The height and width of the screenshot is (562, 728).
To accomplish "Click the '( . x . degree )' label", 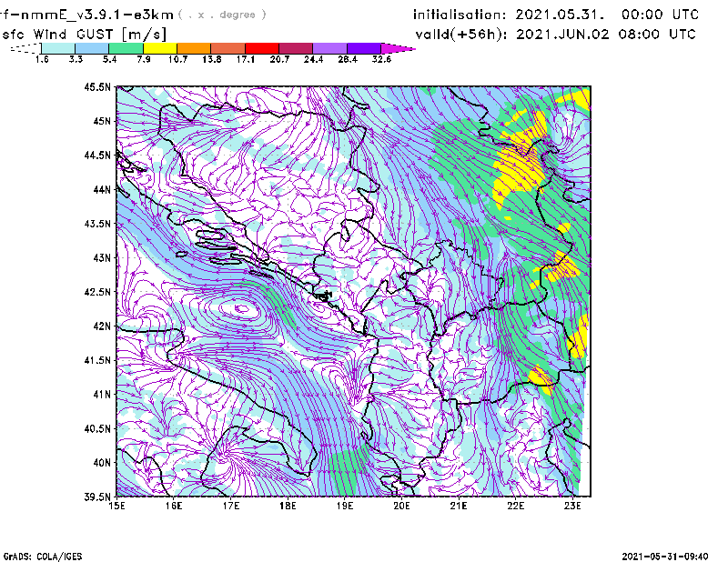I will 222,15.
